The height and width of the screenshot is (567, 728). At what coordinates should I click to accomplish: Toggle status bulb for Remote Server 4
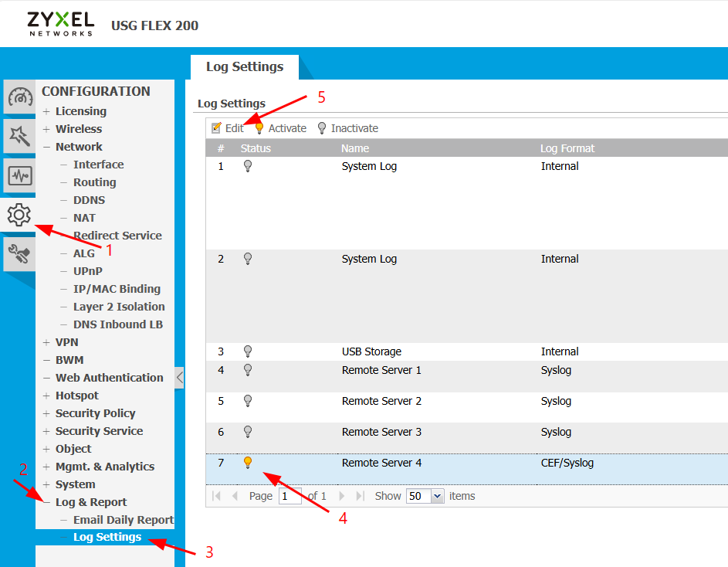point(248,463)
